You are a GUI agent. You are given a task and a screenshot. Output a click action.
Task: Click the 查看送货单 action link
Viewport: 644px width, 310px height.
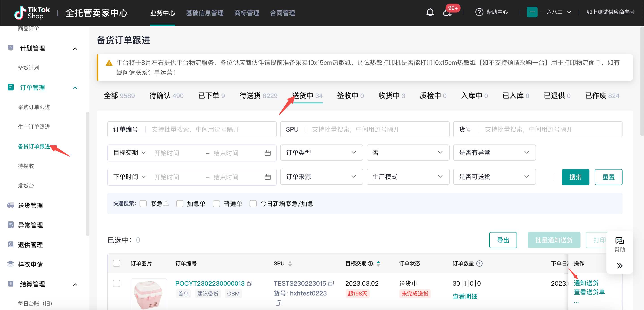589,292
